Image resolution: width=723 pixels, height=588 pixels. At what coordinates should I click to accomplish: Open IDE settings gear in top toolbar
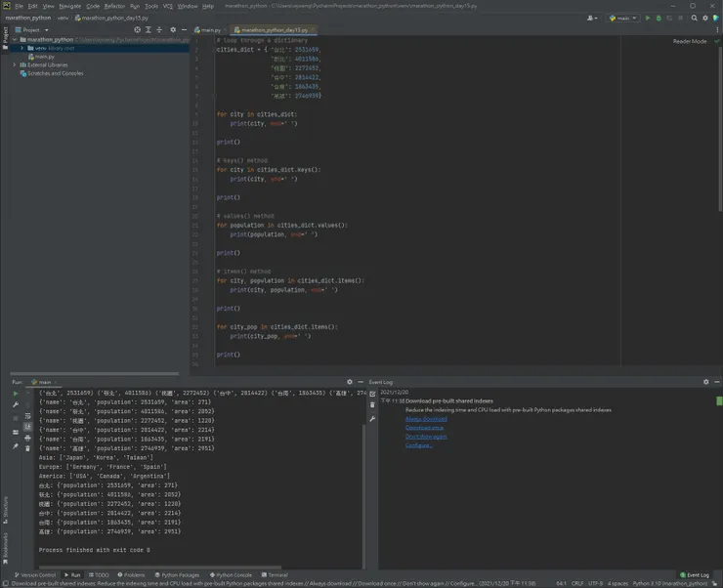click(x=705, y=18)
